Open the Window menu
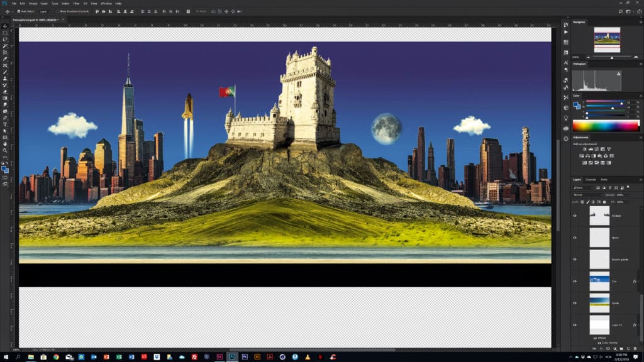 106,3
